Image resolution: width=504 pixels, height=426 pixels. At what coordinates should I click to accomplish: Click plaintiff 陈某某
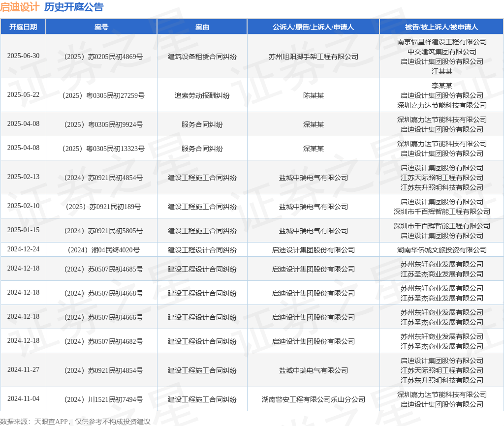point(314,95)
